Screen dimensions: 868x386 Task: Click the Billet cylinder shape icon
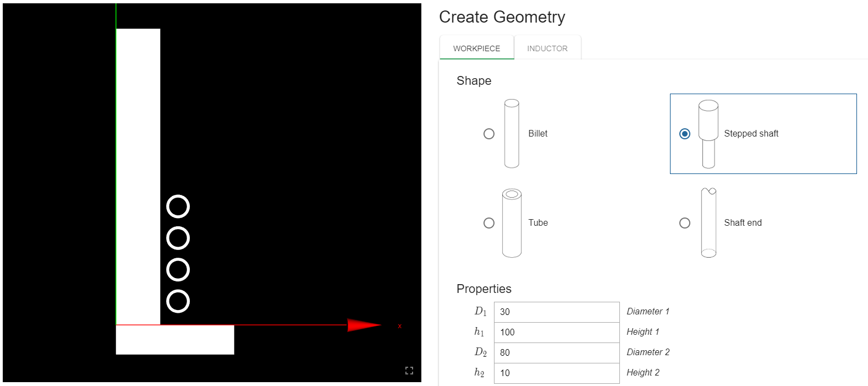click(x=512, y=133)
